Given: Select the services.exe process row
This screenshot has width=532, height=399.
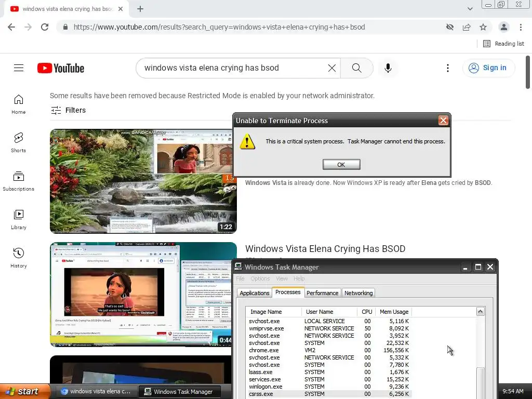Looking at the screenshot, I should pyautogui.click(x=329, y=379).
